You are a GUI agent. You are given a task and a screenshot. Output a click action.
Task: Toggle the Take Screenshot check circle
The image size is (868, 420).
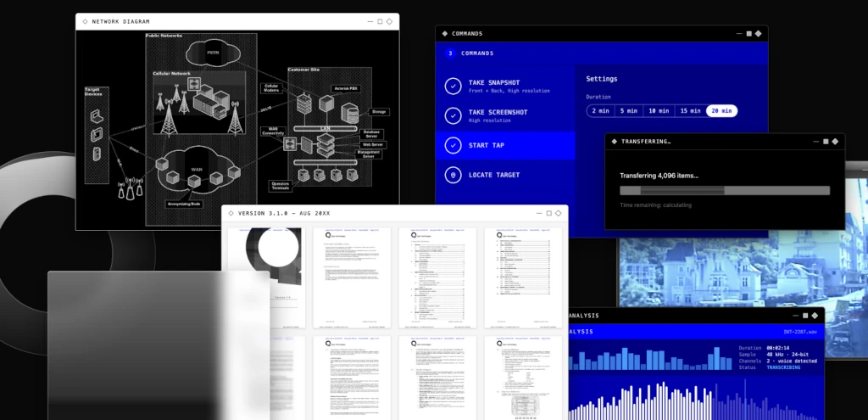(x=453, y=115)
